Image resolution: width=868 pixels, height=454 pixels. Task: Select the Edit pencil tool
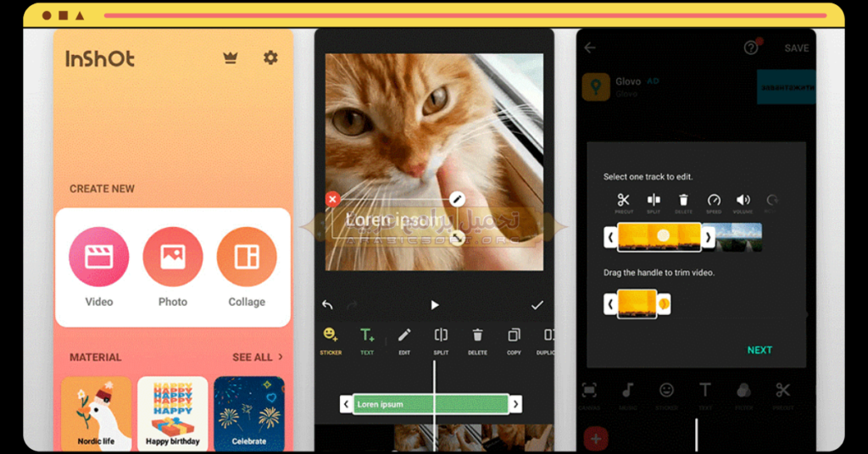(x=404, y=340)
